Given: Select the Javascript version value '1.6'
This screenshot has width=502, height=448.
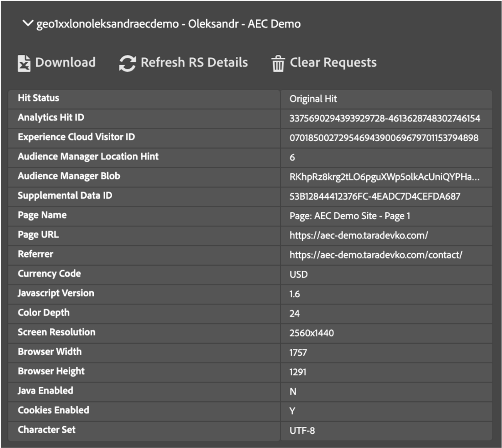Looking at the screenshot, I should tap(295, 294).
